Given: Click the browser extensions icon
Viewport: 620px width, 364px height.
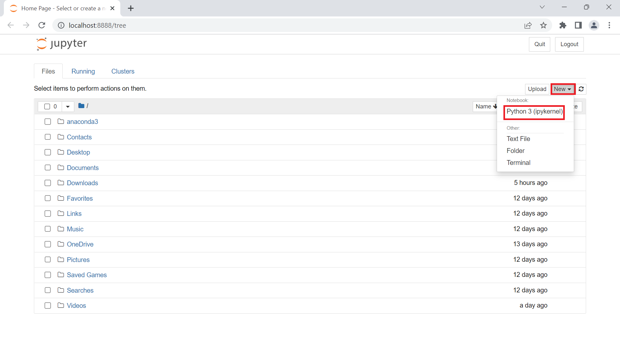Looking at the screenshot, I should pos(563,25).
